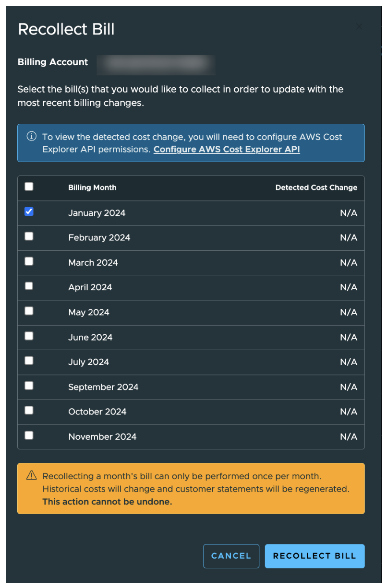Screen dimensions: 387x588
Task: Close the Recollect Bill dialog
Action: [359, 26]
